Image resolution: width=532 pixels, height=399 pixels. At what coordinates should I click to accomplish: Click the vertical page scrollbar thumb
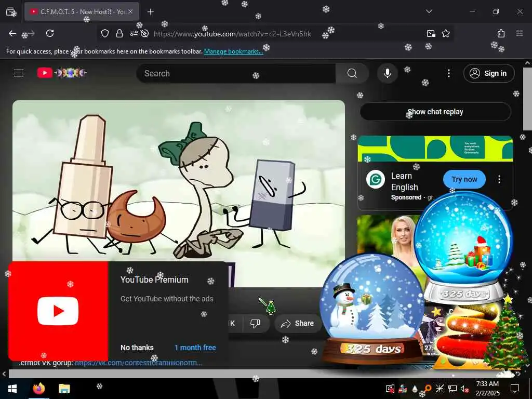click(527, 99)
